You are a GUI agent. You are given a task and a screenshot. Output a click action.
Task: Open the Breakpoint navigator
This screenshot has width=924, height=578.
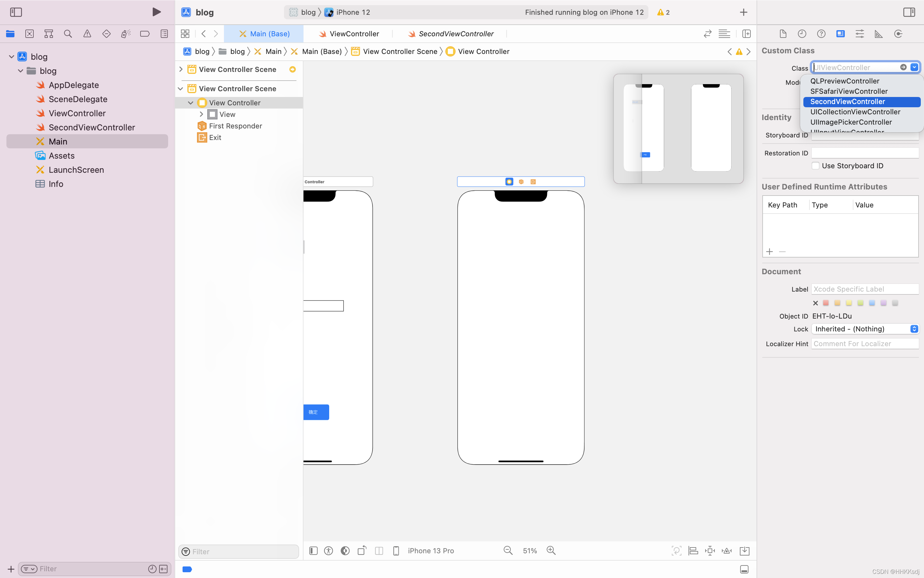[x=145, y=34]
